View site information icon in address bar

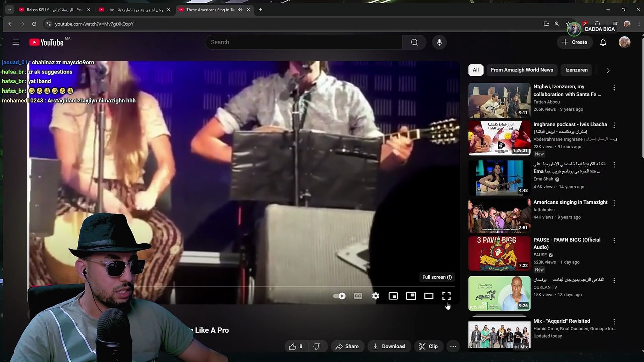(48, 24)
